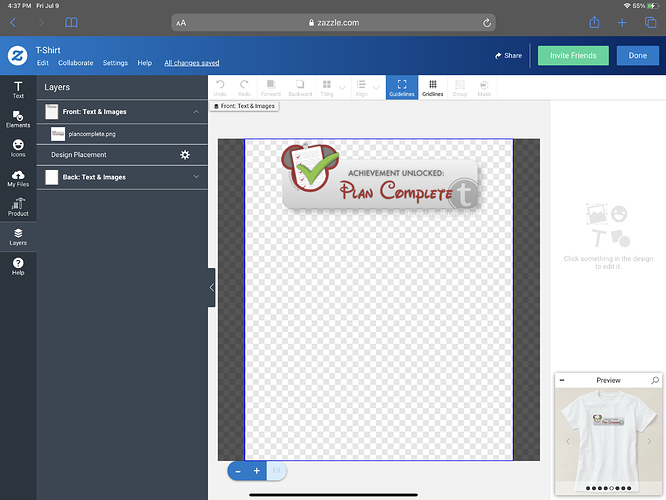Click the Align toolbar icon
666x500 pixels.
tap(361, 88)
